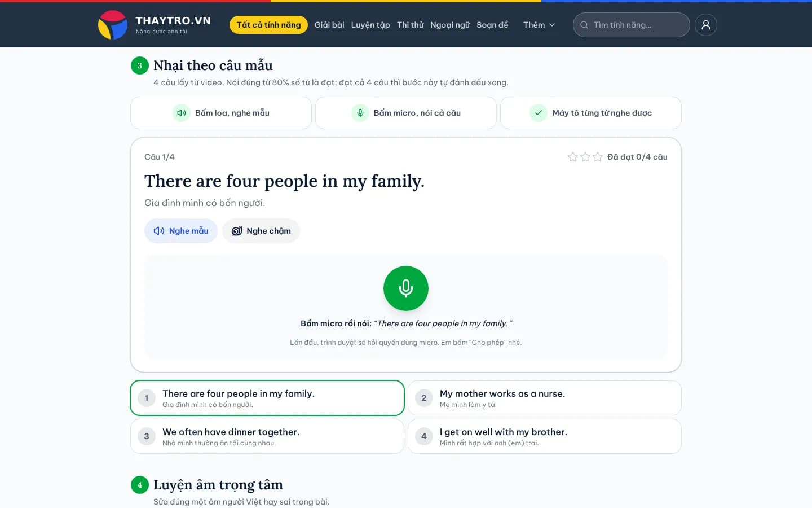Go to 'Giải bài' in navigation
This screenshot has width=812, height=508.
329,25
